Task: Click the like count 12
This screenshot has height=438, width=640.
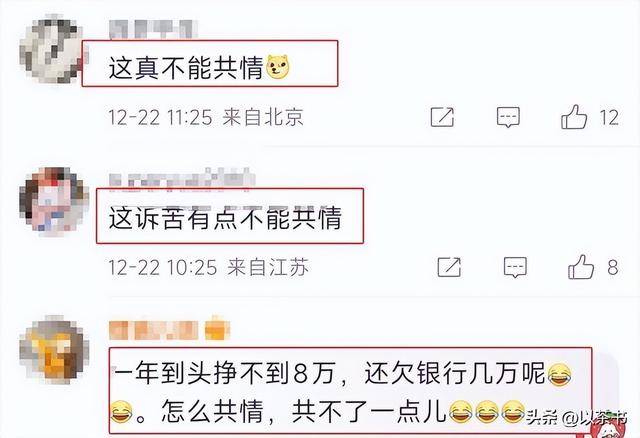Action: [609, 118]
